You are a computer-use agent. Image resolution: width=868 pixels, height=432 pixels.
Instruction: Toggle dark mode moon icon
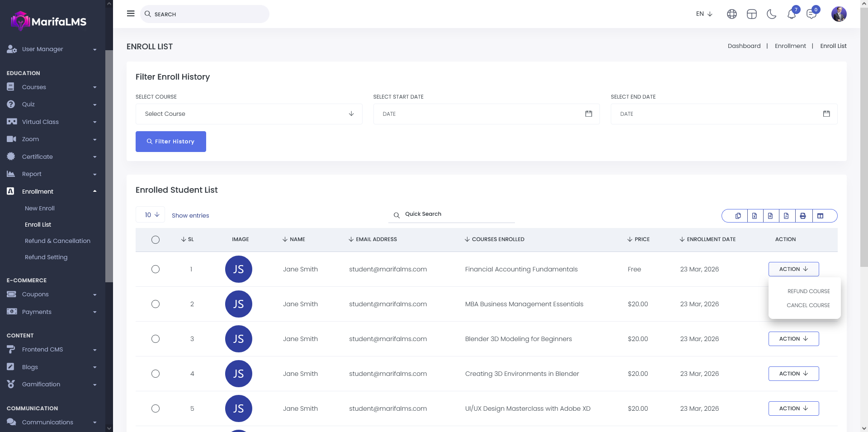tap(771, 14)
